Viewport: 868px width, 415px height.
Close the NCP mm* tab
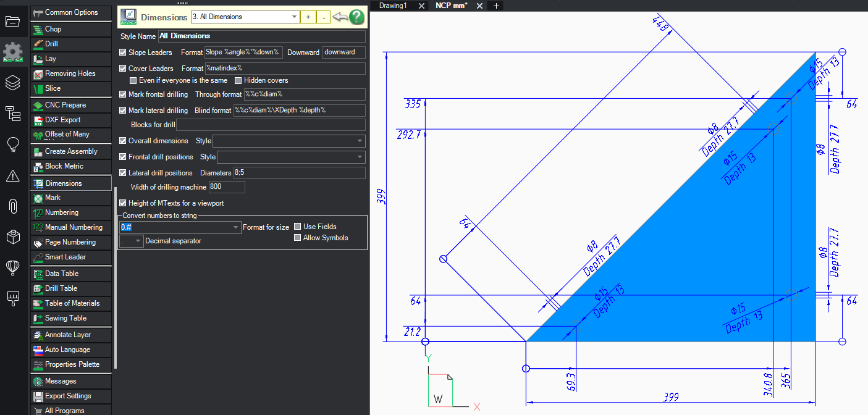(480, 6)
